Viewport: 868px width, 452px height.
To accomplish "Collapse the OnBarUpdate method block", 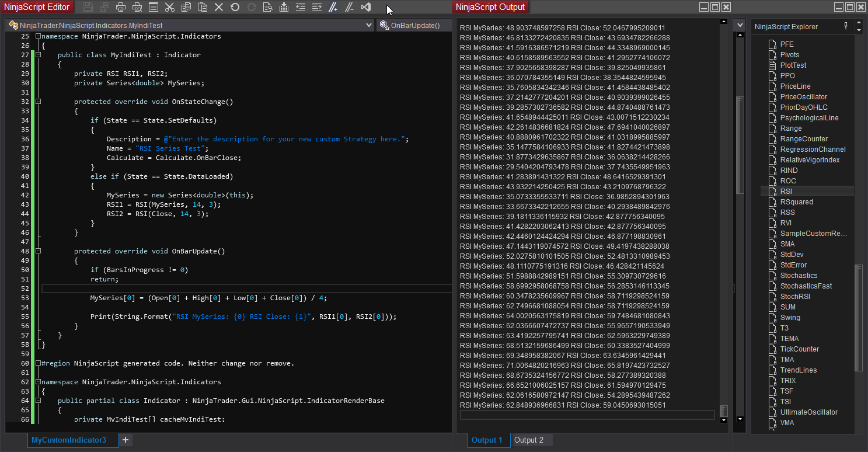I will (38, 251).
